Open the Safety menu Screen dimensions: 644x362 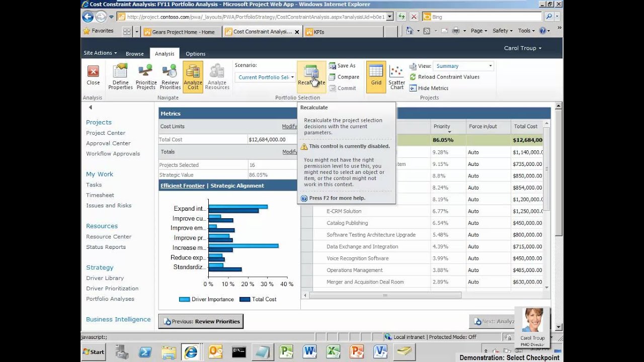tap(503, 31)
